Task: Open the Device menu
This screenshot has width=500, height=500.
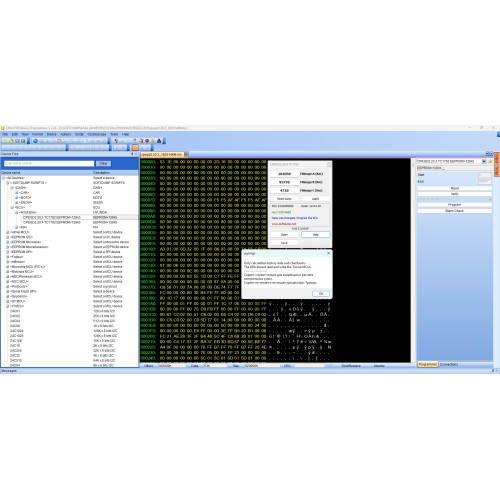Action: [x=51, y=134]
